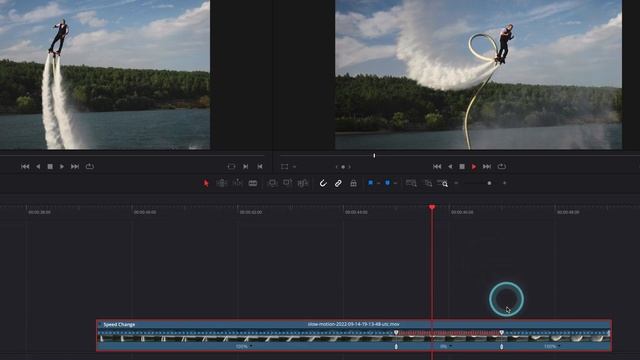Click the timeline viewer flyboard image

(x=478, y=74)
